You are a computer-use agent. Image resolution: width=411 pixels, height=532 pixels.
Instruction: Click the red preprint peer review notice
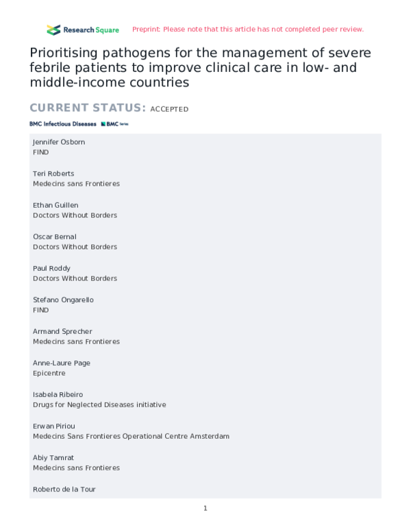247,29
